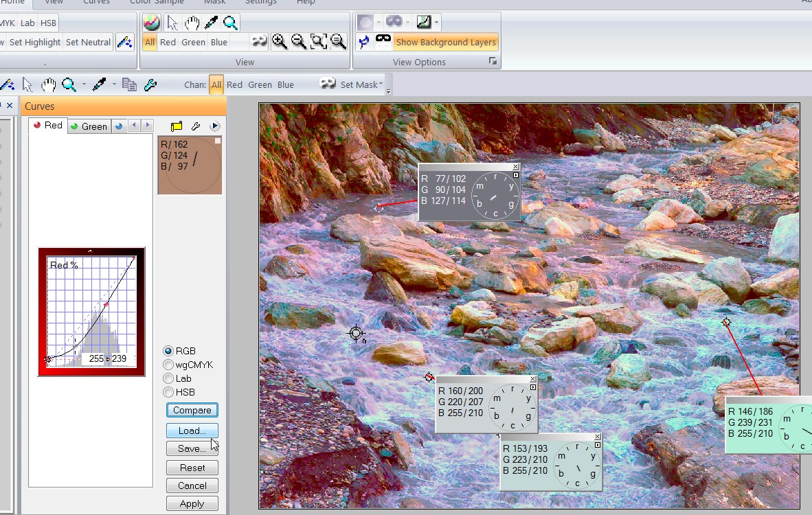Select the eyedropper in the Chan toolbar

pyautogui.click(x=98, y=84)
